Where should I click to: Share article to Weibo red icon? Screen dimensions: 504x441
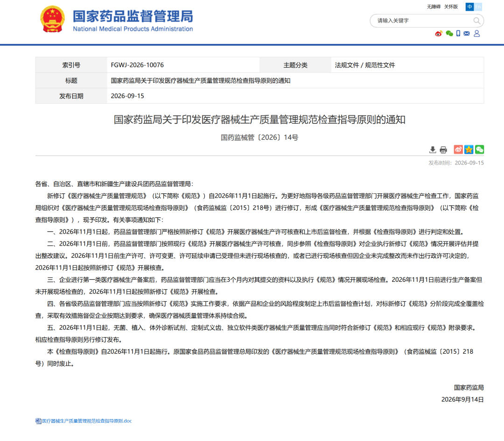pyautogui.click(x=458, y=149)
